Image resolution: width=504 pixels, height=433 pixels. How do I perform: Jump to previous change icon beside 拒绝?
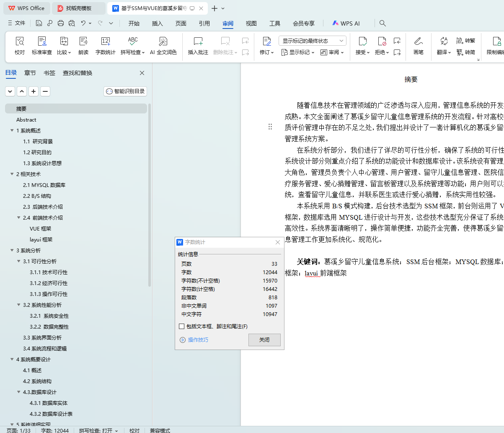click(397, 41)
